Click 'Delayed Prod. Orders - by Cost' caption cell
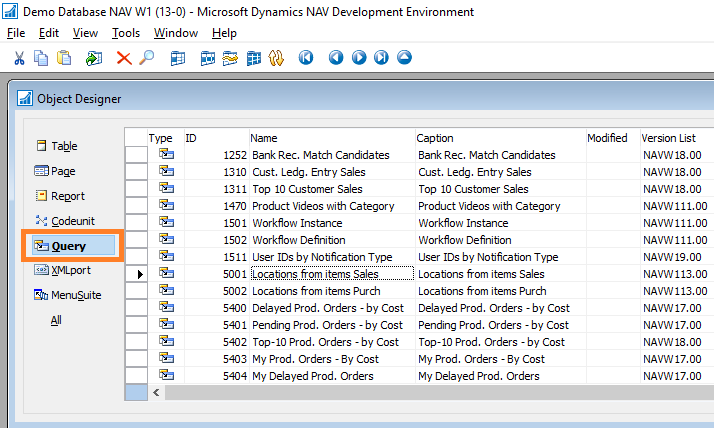 tap(500, 308)
